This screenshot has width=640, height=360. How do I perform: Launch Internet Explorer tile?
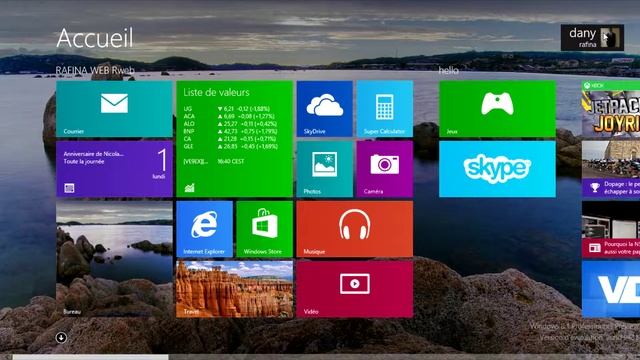pyautogui.click(x=204, y=229)
